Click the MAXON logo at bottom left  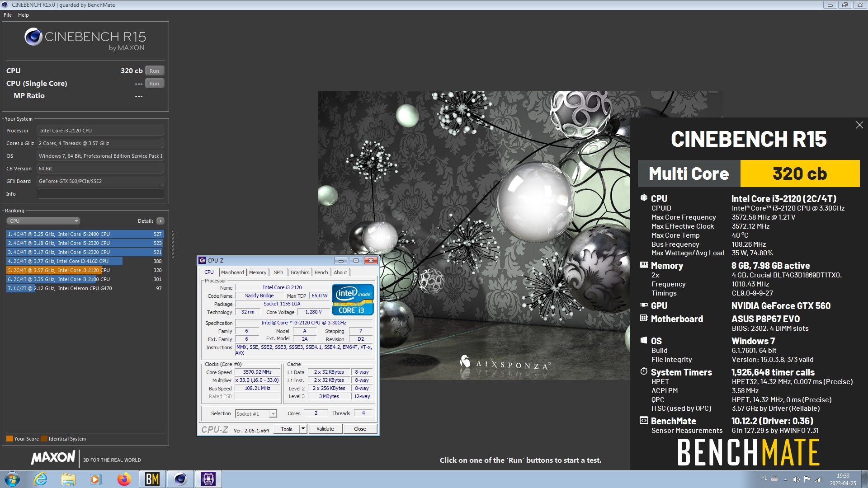(53, 457)
